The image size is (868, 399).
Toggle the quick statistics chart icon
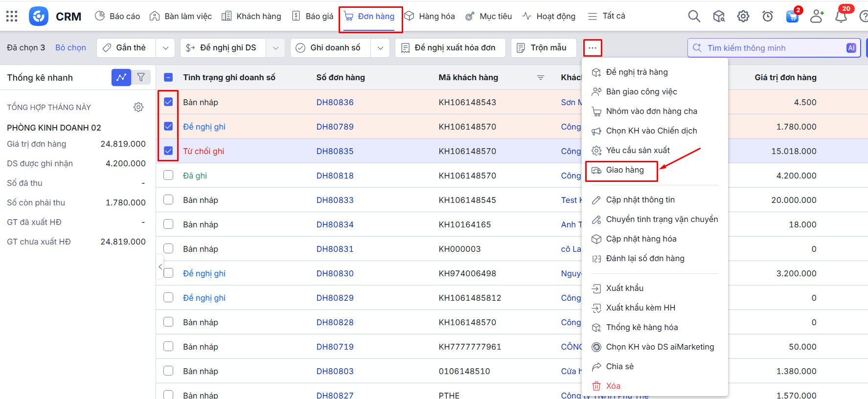(121, 77)
